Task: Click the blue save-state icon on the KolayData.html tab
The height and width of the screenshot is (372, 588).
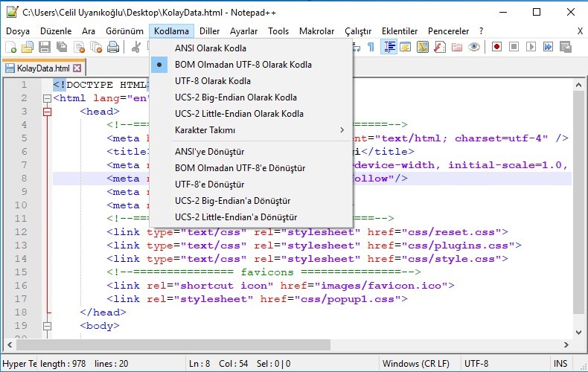Action: coord(10,68)
